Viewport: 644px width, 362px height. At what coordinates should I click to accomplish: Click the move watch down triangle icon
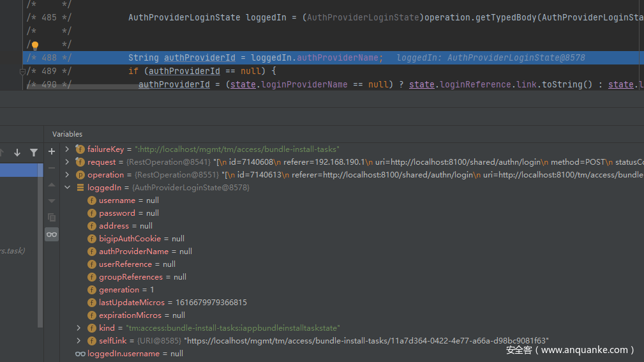(52, 200)
